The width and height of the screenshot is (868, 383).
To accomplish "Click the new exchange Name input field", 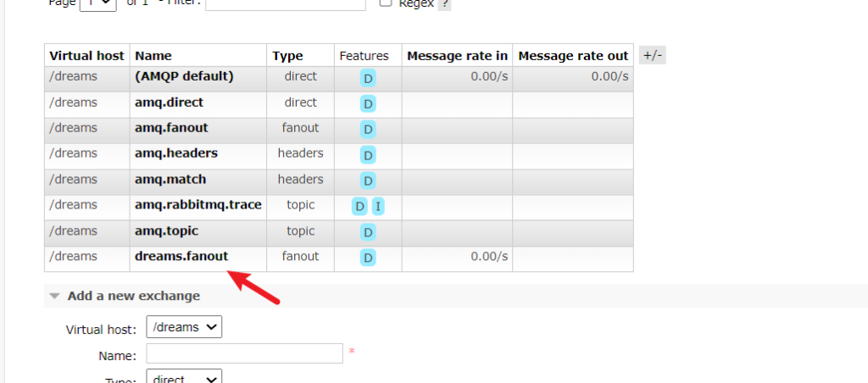I will tap(244, 352).
